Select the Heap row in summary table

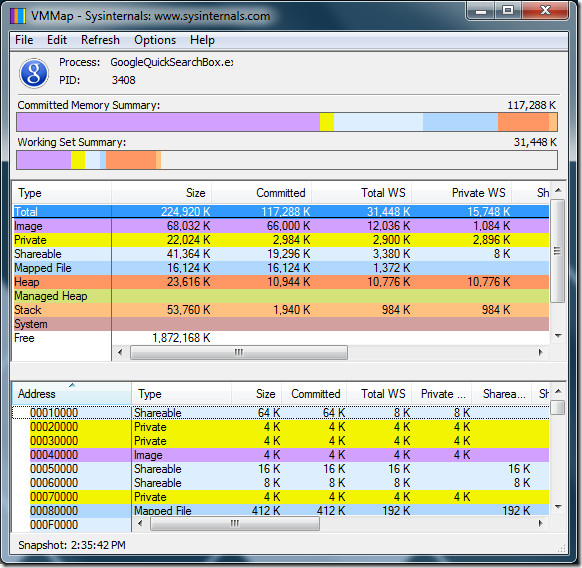[281, 282]
